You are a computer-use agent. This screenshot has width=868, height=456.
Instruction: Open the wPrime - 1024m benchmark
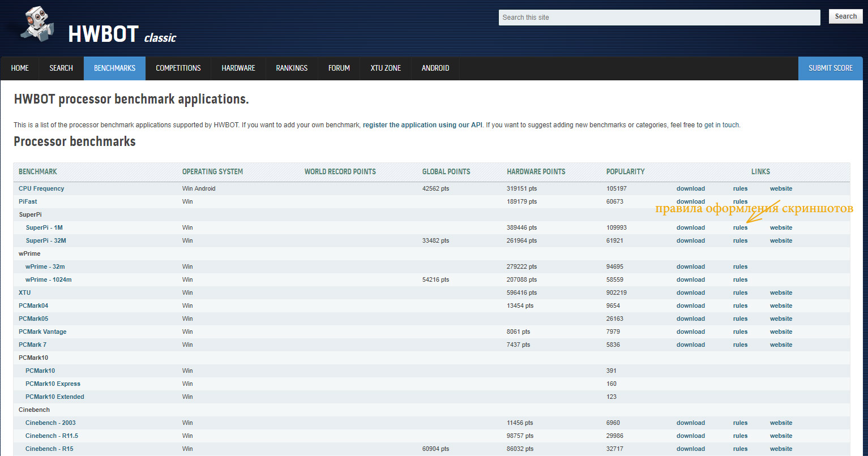tap(49, 279)
